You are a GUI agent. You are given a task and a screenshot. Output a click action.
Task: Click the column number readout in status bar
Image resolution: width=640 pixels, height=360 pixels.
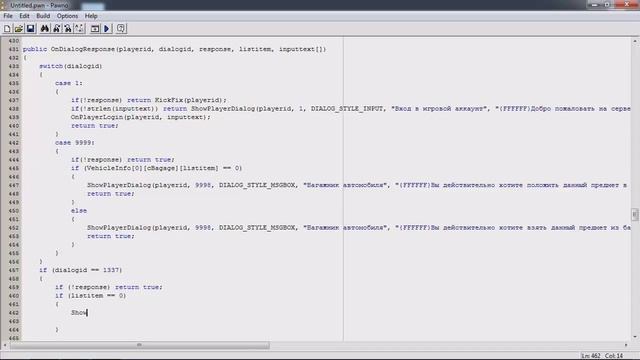coord(613,356)
